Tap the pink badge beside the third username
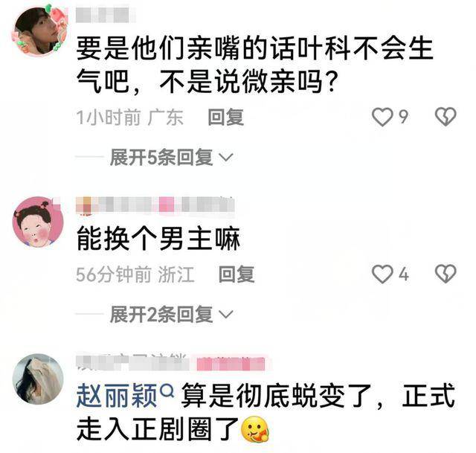The width and height of the screenshot is (476, 453). [x=231, y=364]
